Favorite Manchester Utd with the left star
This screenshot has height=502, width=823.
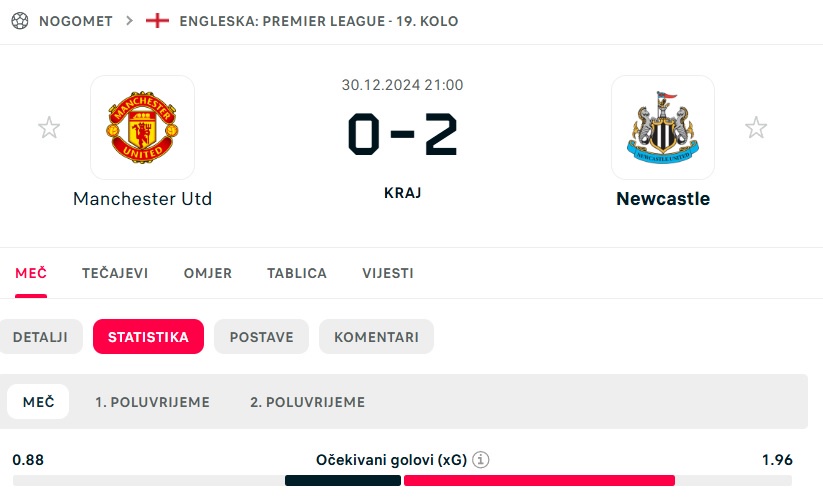click(x=49, y=128)
